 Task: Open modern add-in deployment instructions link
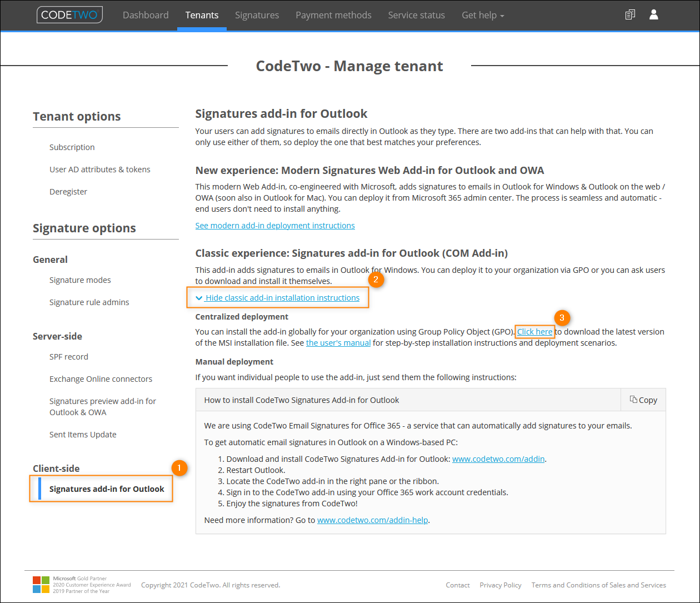275,226
